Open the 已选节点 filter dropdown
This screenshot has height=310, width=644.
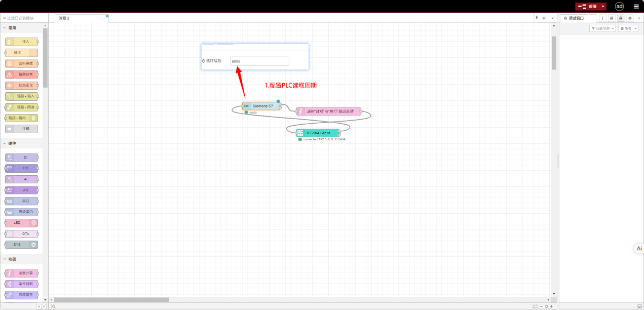point(602,28)
